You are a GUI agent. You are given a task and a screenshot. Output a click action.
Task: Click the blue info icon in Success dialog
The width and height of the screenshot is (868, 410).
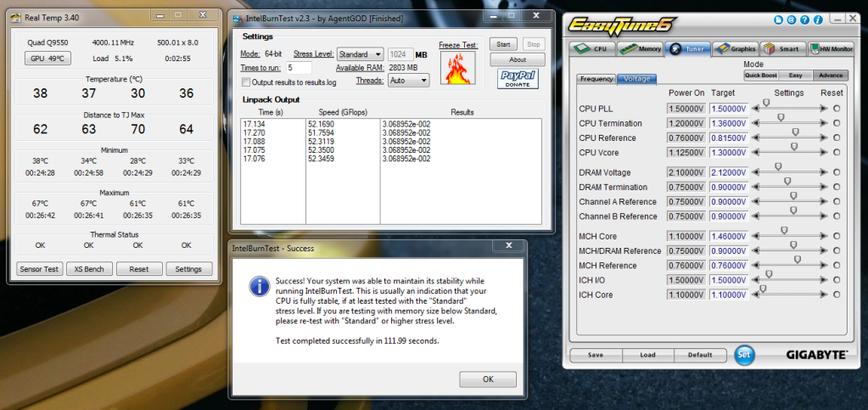(x=257, y=286)
